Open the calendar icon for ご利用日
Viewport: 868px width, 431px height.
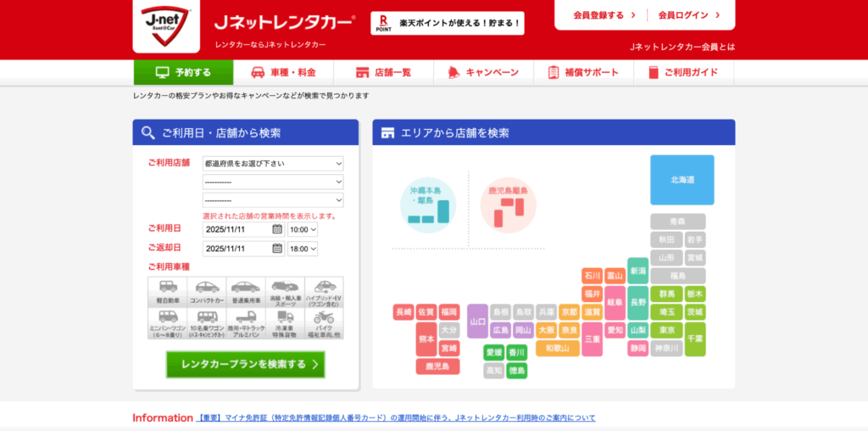277,229
